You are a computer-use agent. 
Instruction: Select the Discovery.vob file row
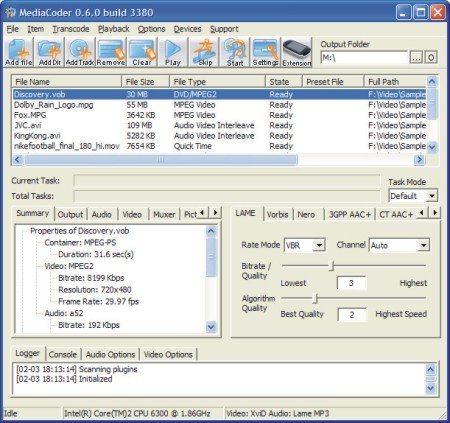(x=219, y=94)
